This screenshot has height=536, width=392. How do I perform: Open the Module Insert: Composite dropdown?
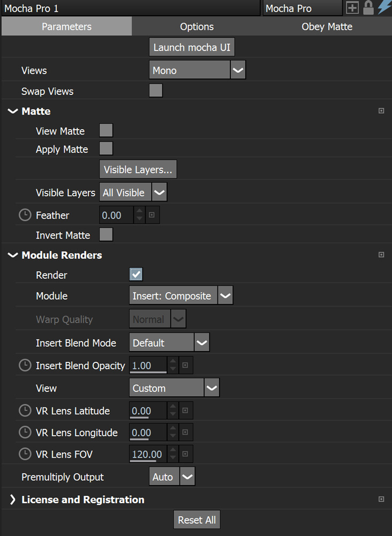point(181,295)
